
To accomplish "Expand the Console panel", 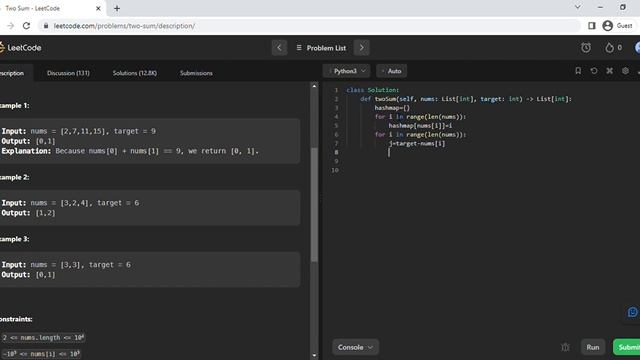I will pyautogui.click(x=355, y=347).
